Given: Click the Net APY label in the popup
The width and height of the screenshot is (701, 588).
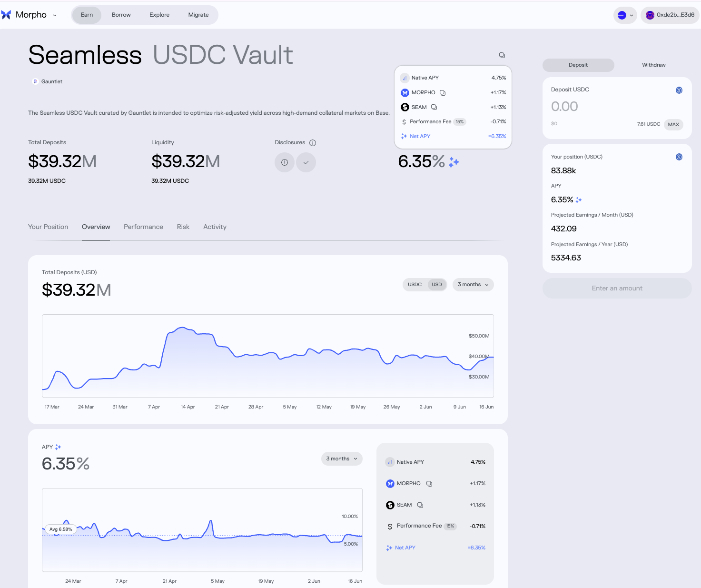Looking at the screenshot, I should [x=420, y=137].
